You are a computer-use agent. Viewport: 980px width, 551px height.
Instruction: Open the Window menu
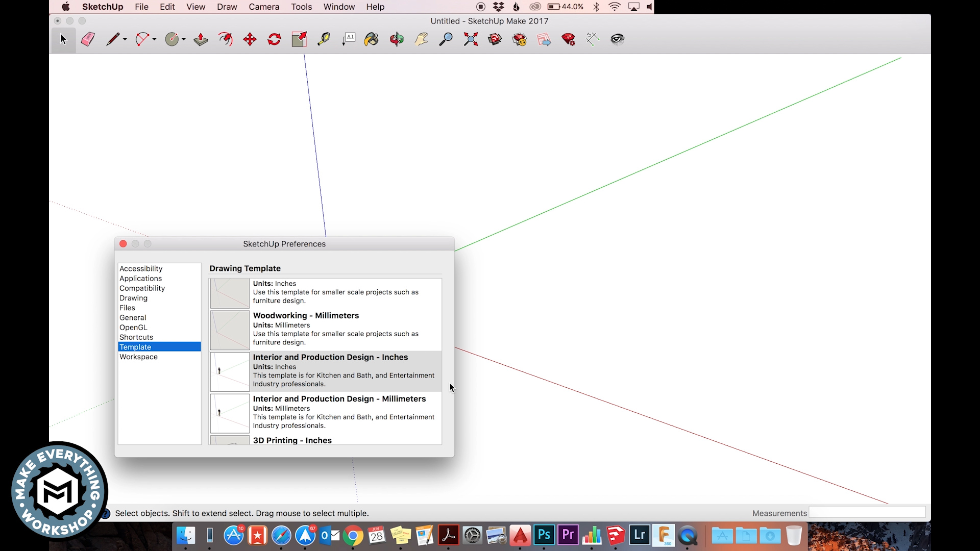click(x=339, y=7)
